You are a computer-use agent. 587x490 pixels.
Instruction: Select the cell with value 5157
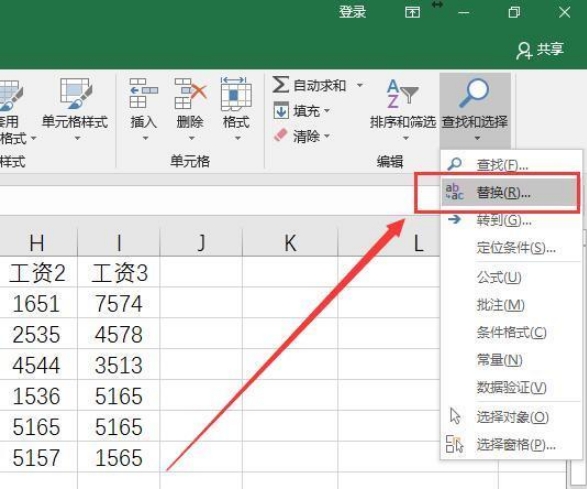[39, 457]
